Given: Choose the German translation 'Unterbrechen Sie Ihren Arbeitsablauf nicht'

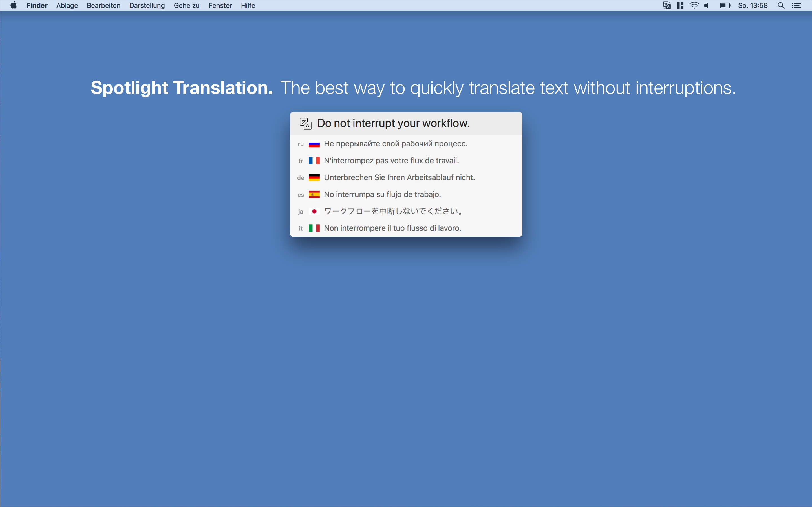Looking at the screenshot, I should (399, 177).
